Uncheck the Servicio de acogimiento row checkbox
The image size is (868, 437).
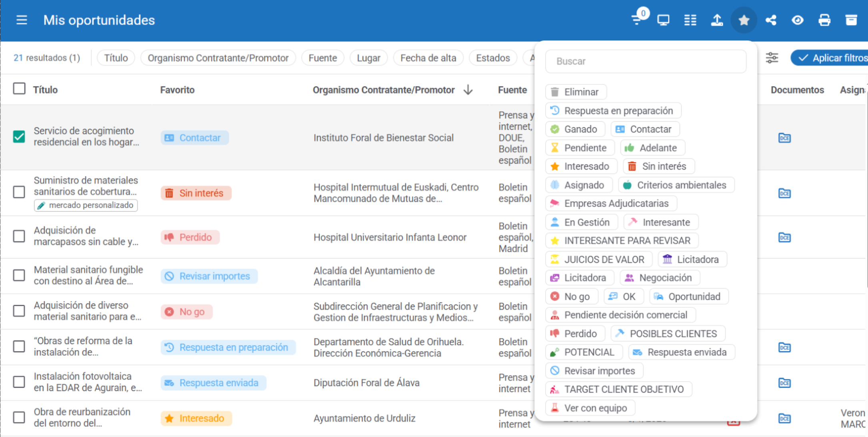(x=19, y=136)
